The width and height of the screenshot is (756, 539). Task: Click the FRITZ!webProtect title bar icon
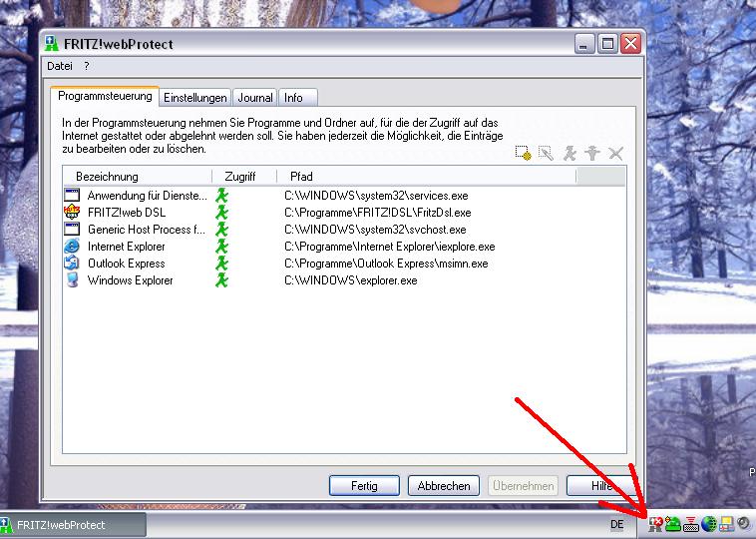pyautogui.click(x=52, y=44)
